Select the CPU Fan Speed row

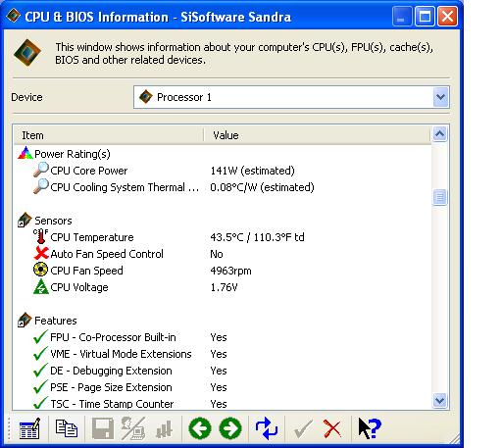coord(223,271)
